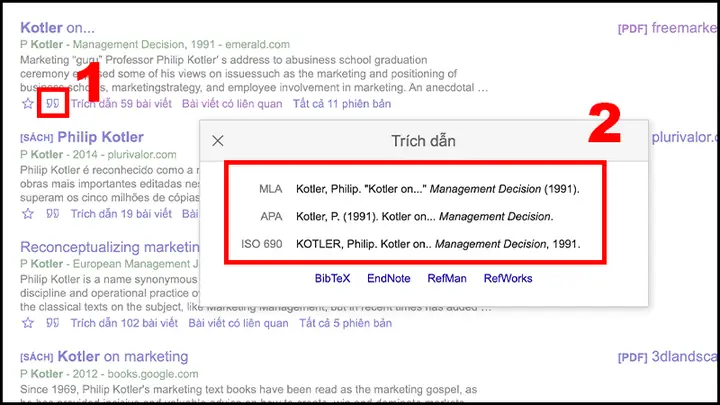Click the 'APA' format label
This screenshot has width=720, height=405.
(271, 216)
